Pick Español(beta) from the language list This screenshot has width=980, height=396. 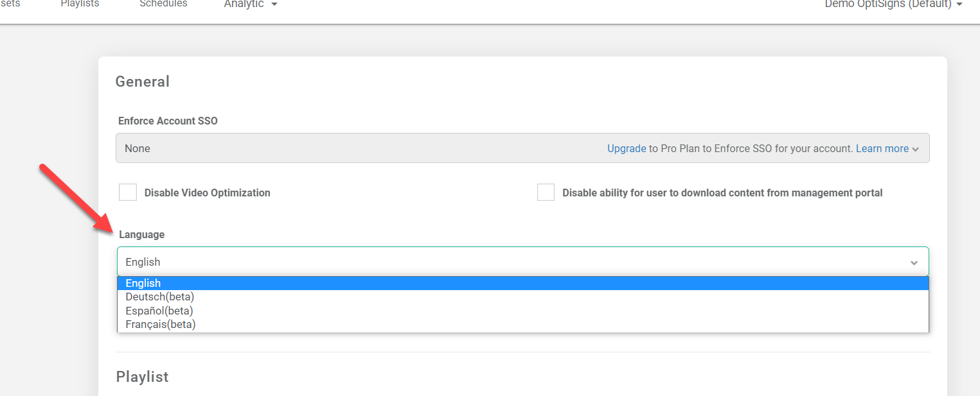click(159, 311)
